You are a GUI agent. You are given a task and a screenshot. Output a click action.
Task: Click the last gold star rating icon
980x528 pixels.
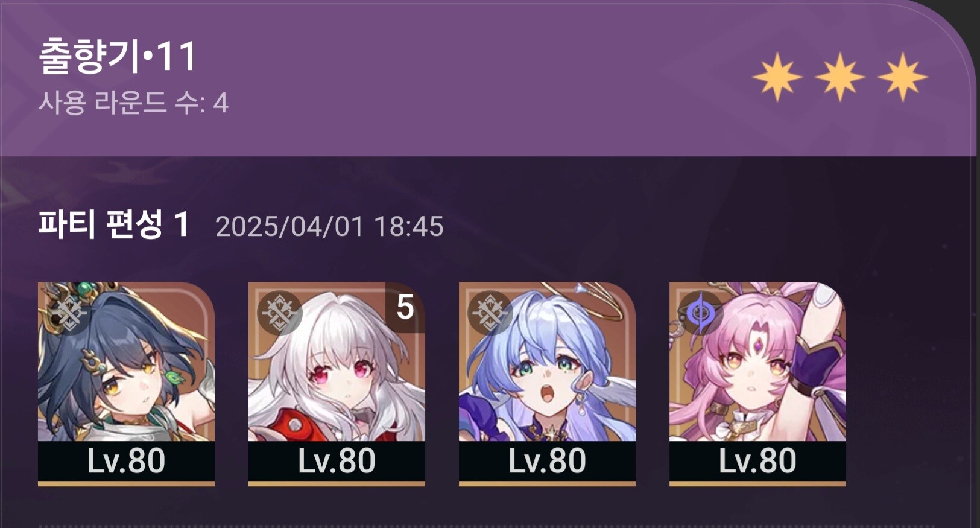[903, 77]
